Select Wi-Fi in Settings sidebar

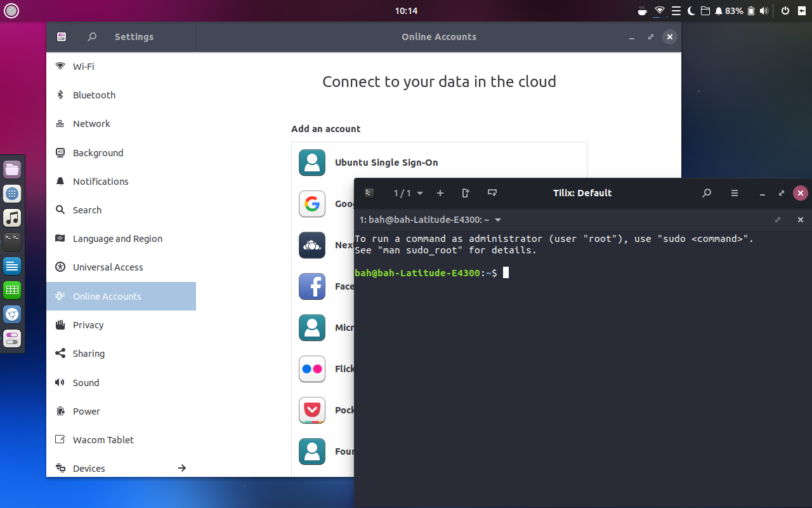(x=121, y=66)
